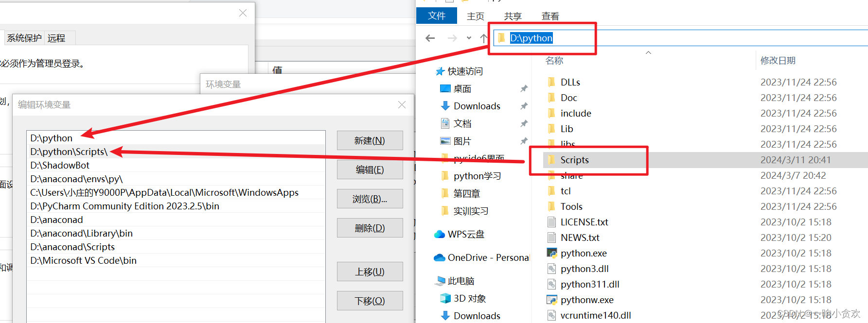Select the python3.dll file
The width and height of the screenshot is (868, 323).
point(585,269)
